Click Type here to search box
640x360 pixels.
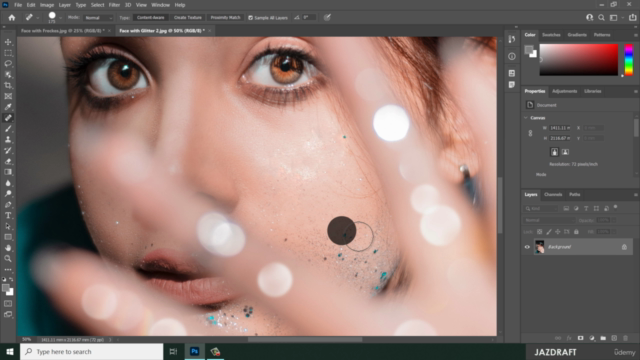(x=91, y=351)
